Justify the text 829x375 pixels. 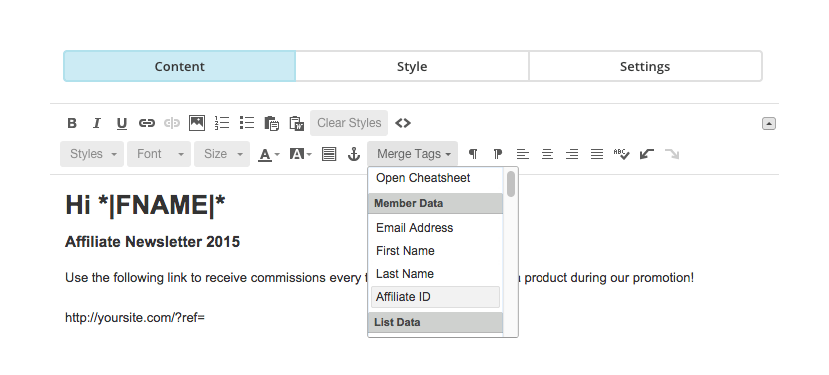click(x=596, y=154)
